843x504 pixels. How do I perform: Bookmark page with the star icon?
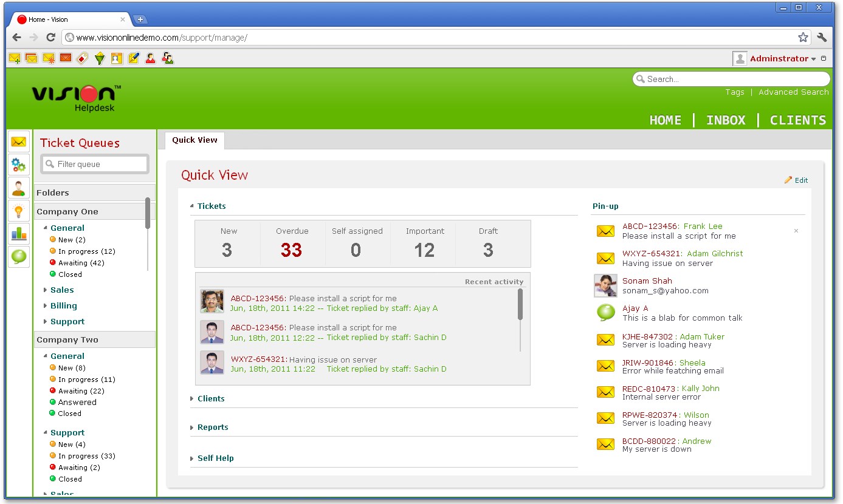point(803,38)
